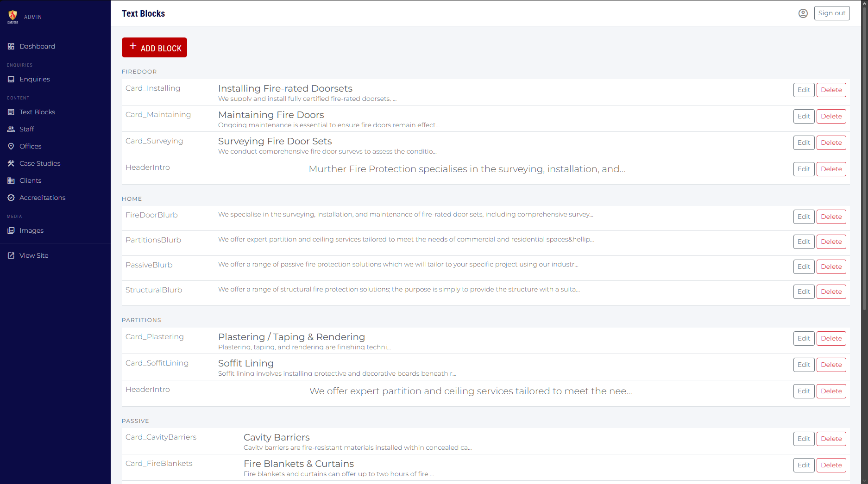Image resolution: width=868 pixels, height=484 pixels.
Task: Click the Text Blocks document icon
Action: click(x=10, y=112)
